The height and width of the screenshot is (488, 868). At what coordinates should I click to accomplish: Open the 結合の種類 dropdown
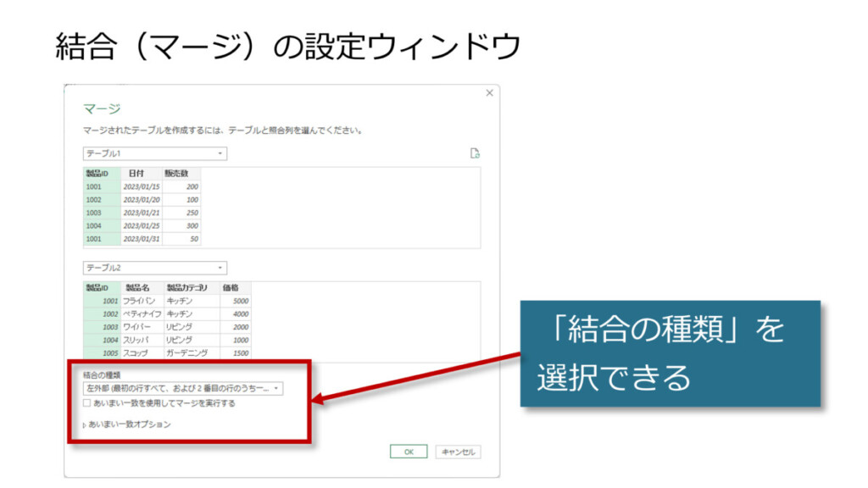click(x=182, y=388)
